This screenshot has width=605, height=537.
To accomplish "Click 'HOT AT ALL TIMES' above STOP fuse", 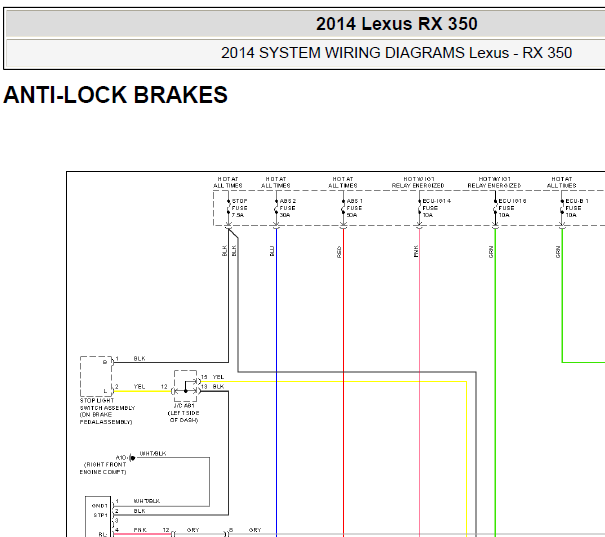I will (x=228, y=182).
